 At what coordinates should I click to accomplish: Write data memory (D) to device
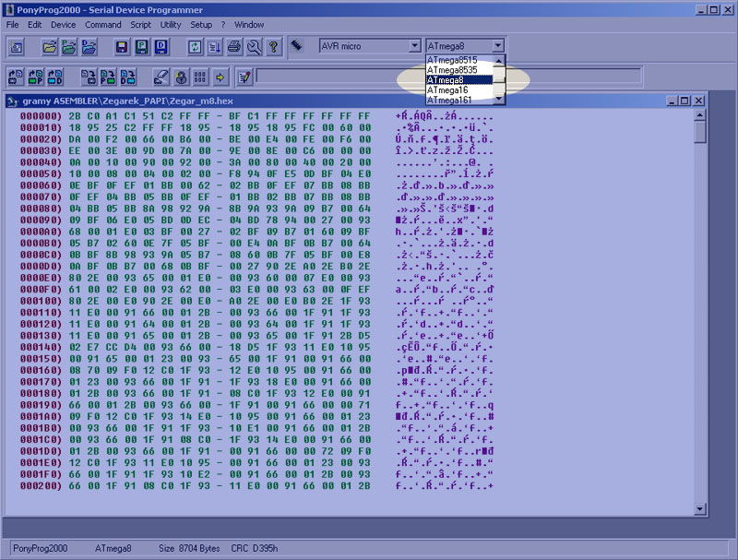(x=127, y=77)
